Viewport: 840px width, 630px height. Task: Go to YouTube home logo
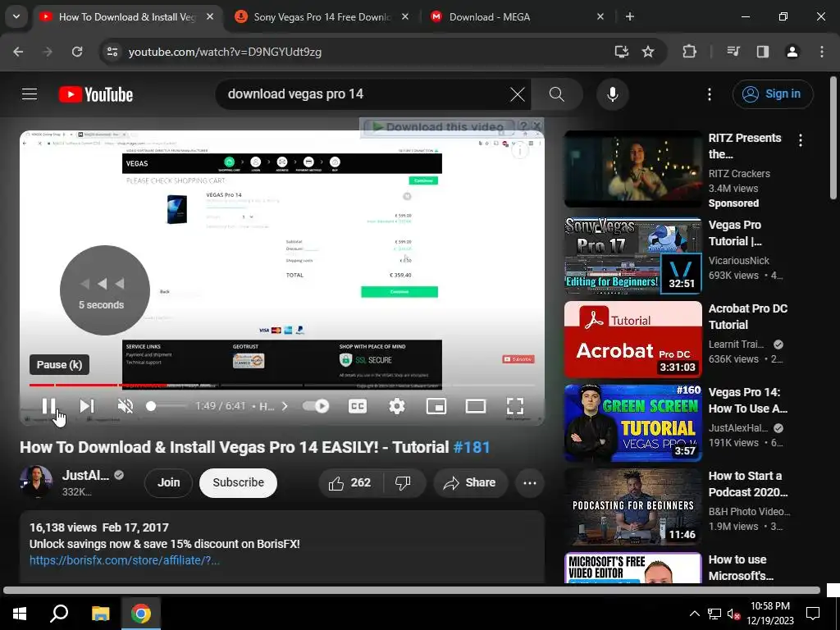pyautogui.click(x=96, y=94)
